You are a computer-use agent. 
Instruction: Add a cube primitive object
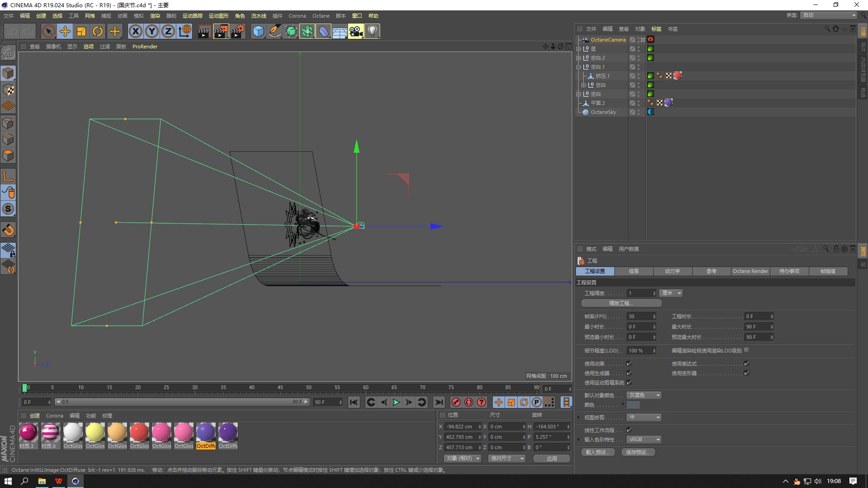coord(258,31)
